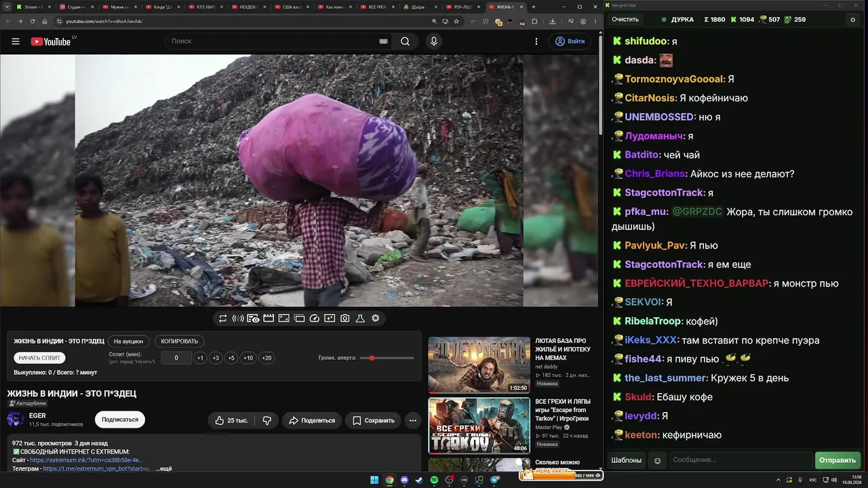
Task: Click the Подписаться subscribe button
Action: [120, 420]
